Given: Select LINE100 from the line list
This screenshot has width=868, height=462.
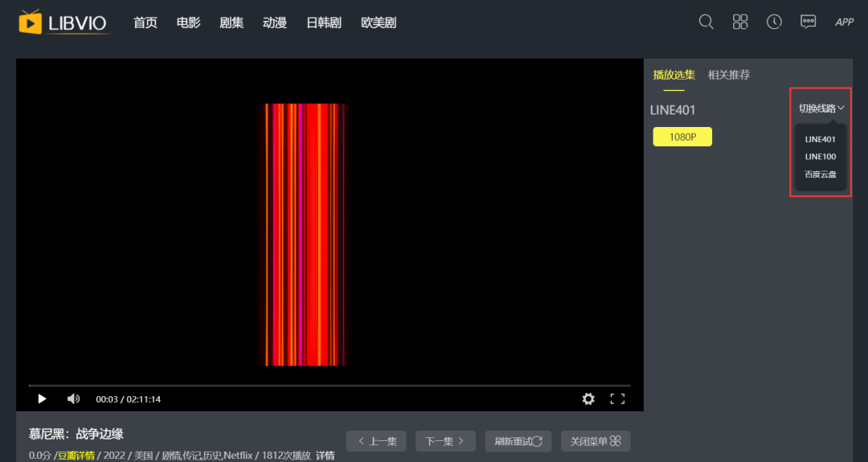Looking at the screenshot, I should point(821,157).
